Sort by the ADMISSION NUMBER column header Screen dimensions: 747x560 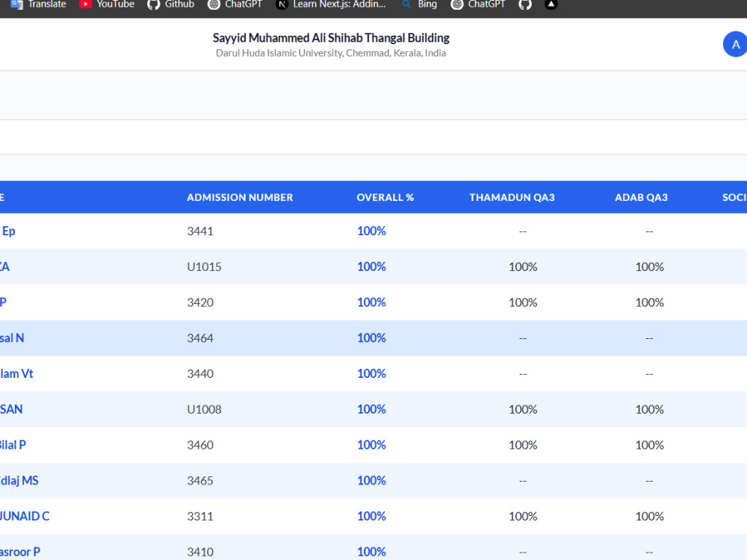[x=240, y=197]
